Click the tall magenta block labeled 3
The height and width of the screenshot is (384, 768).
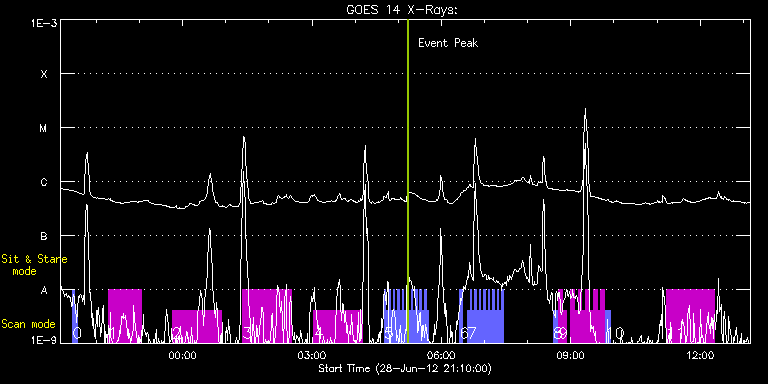coord(267,316)
